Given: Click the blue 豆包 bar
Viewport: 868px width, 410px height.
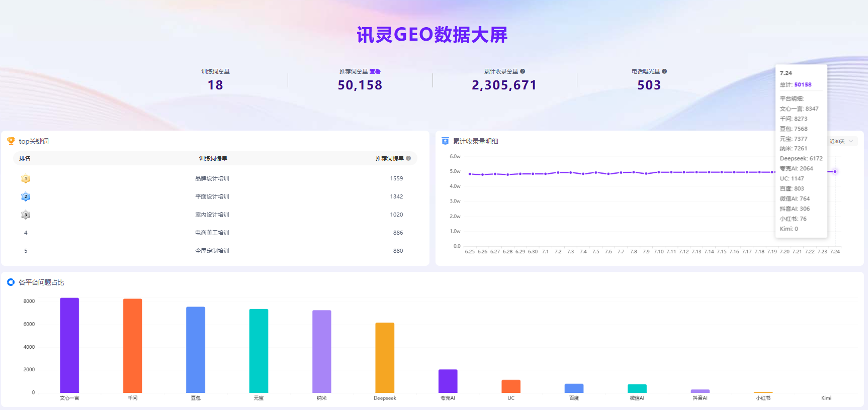Looking at the screenshot, I should [x=196, y=350].
